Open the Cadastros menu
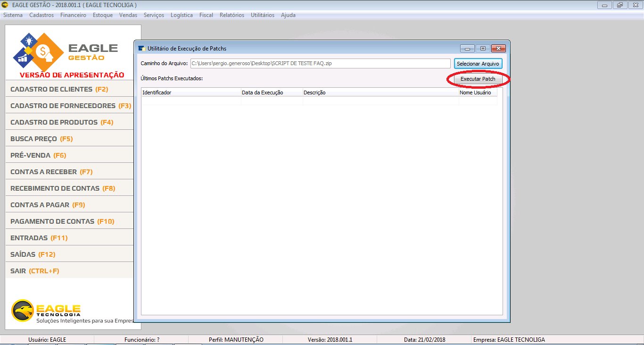The width and height of the screenshot is (644, 345). 41,15
